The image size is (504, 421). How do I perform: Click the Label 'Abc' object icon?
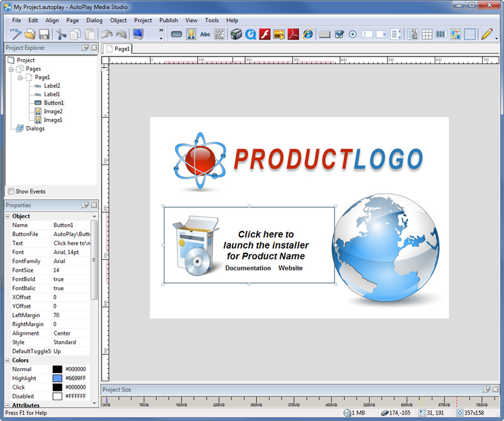[205, 34]
